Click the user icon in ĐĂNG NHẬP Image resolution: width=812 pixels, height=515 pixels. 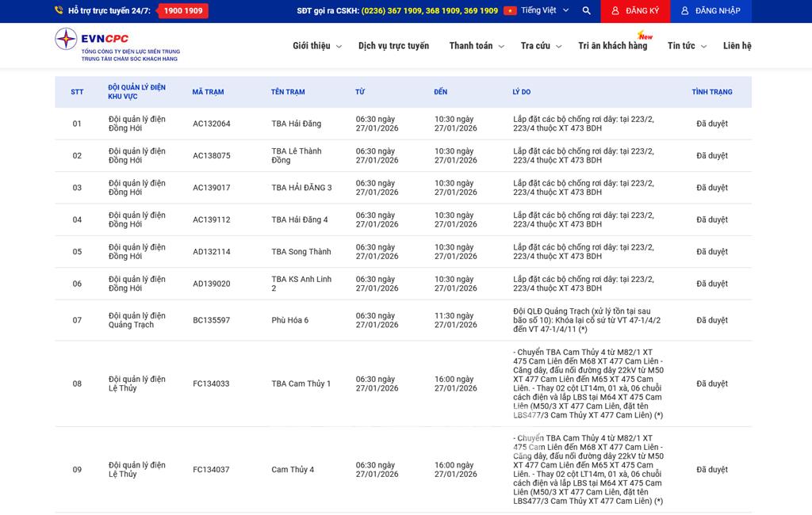click(685, 11)
